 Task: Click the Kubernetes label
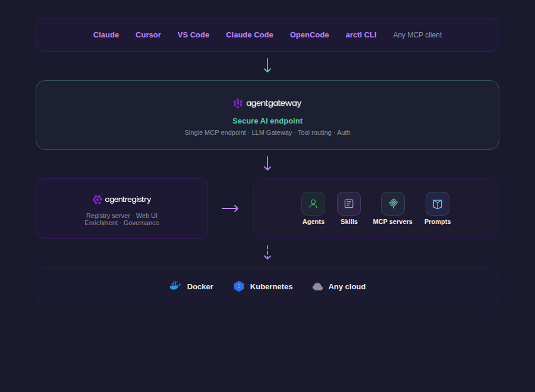point(271,287)
